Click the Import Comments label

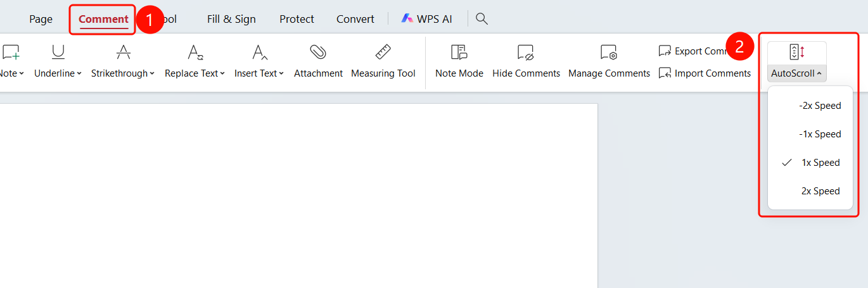click(x=713, y=73)
